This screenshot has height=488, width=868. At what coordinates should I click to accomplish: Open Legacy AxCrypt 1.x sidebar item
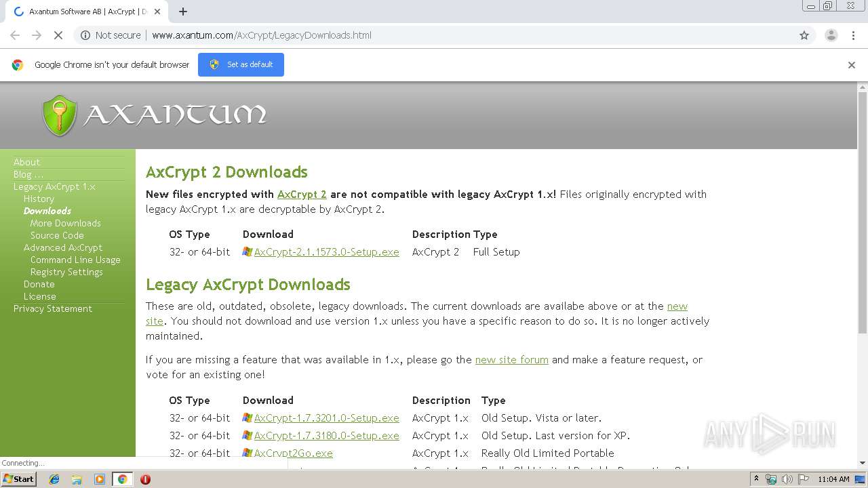(54, 186)
